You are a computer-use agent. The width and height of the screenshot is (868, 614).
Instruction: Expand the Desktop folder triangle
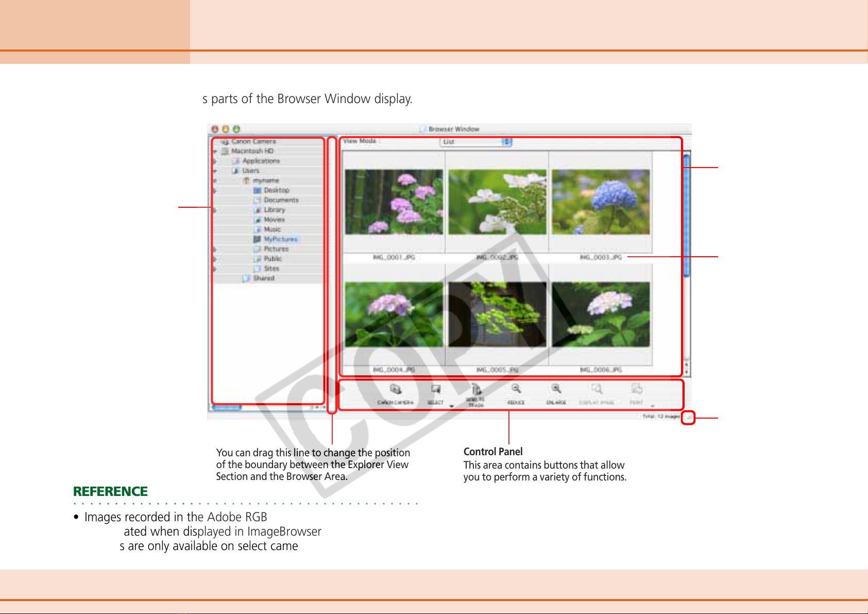pos(215,191)
